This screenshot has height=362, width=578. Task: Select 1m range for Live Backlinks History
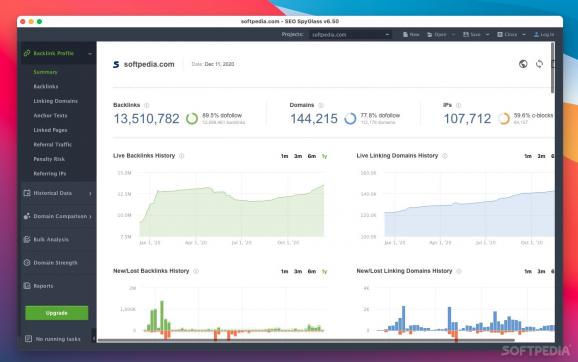284,156
